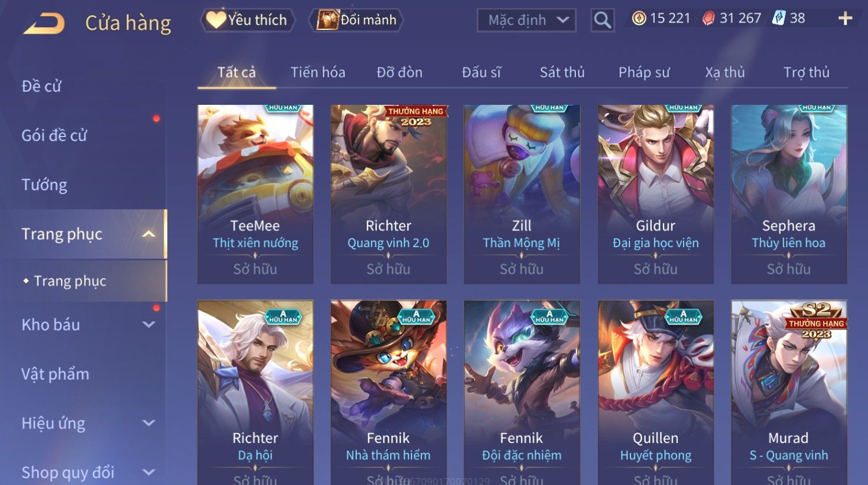Open Yêu thích heart favorites
This screenshot has height=485, width=868.
click(247, 20)
